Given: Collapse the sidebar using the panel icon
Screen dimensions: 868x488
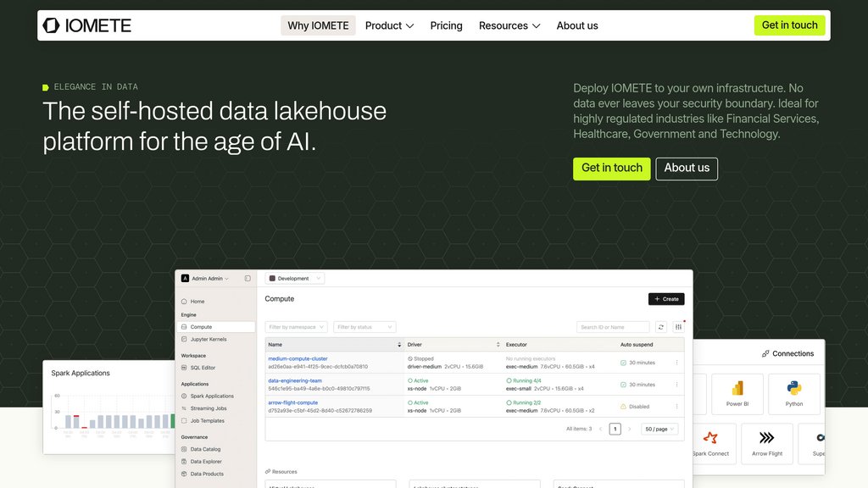Looking at the screenshot, I should coord(248,278).
